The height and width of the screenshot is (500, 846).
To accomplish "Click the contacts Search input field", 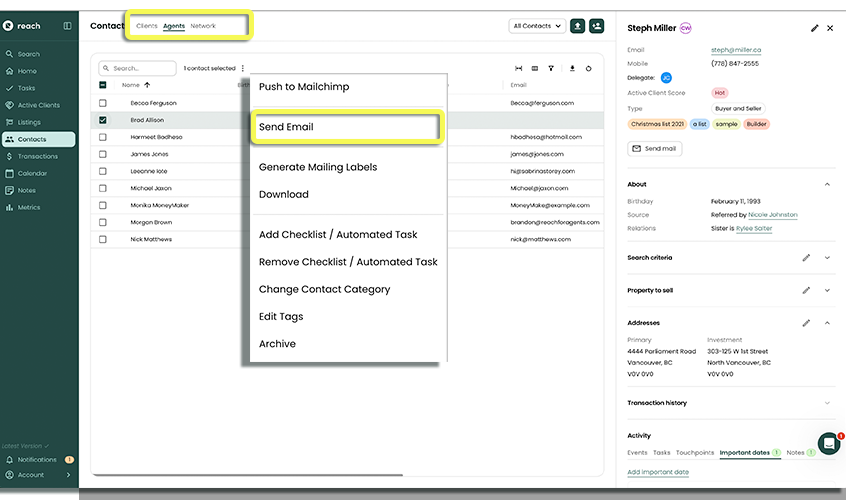I will 138,69.
